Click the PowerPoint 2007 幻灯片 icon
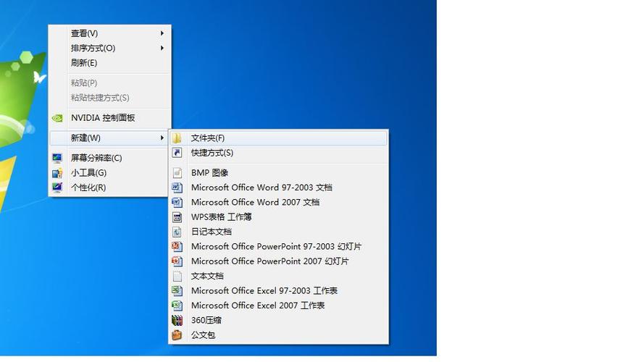Image resolution: width=644 pixels, height=362 pixels. (x=177, y=261)
